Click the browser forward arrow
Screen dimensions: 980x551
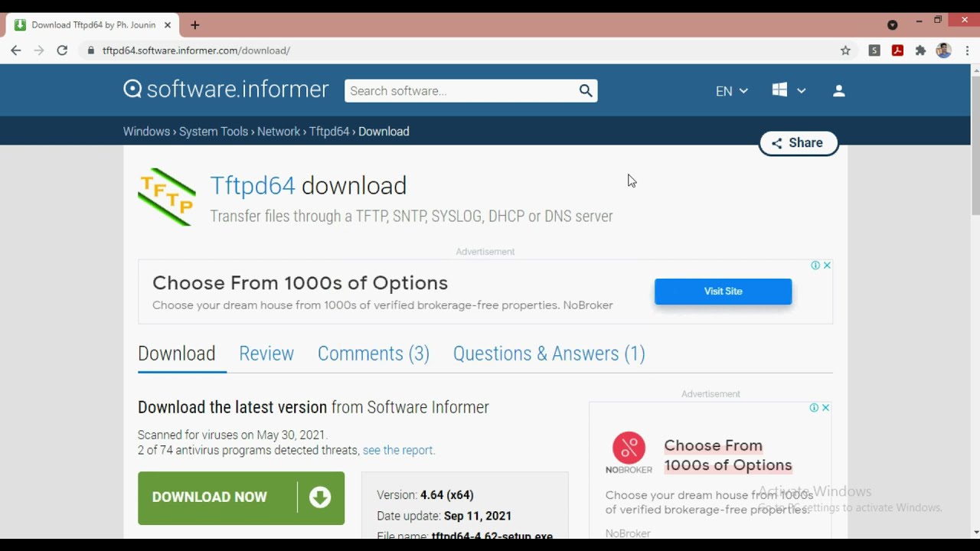(39, 51)
